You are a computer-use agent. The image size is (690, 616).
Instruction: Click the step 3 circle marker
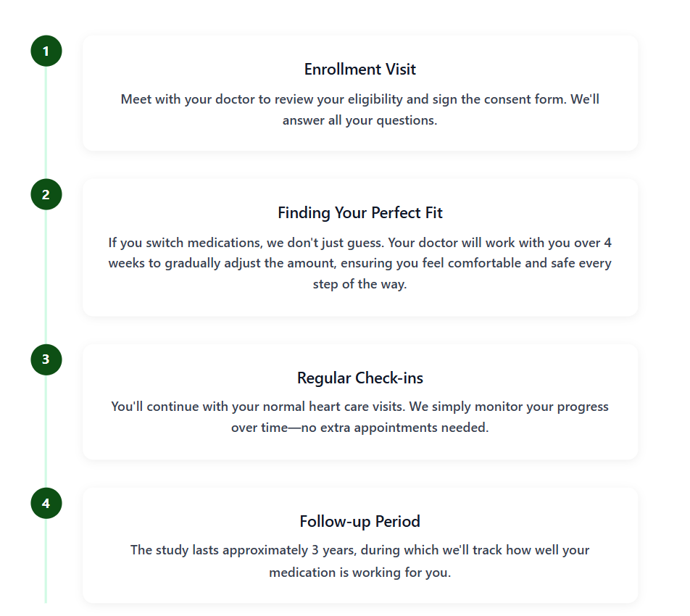coord(46,359)
